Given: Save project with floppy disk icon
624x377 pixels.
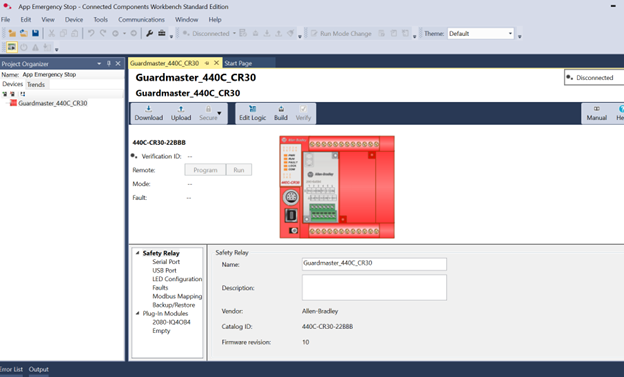Looking at the screenshot, I should click(35, 33).
